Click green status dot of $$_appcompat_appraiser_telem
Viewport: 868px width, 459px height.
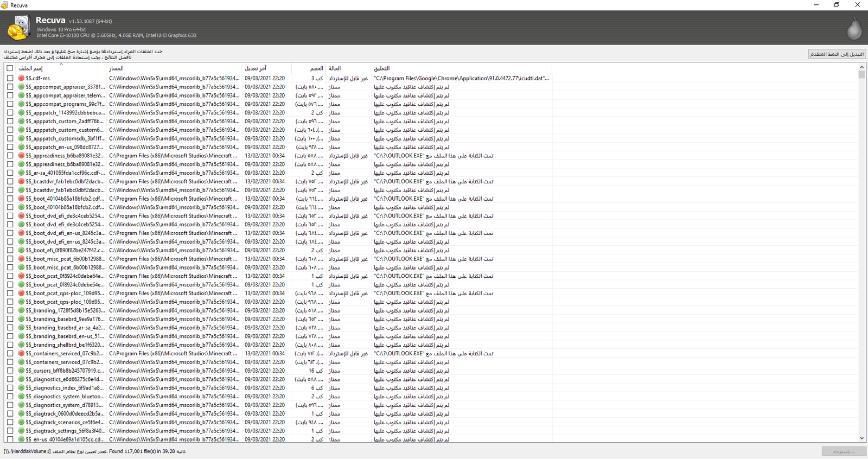click(22, 95)
